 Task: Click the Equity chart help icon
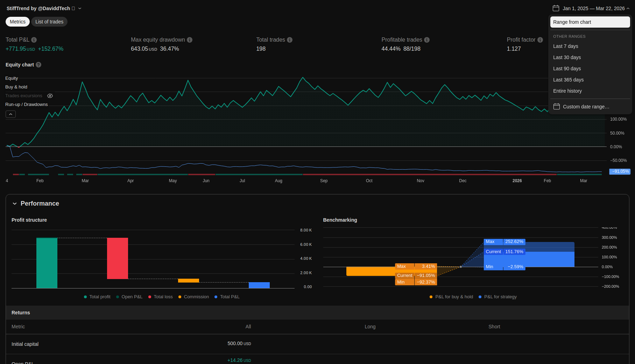[38, 65]
